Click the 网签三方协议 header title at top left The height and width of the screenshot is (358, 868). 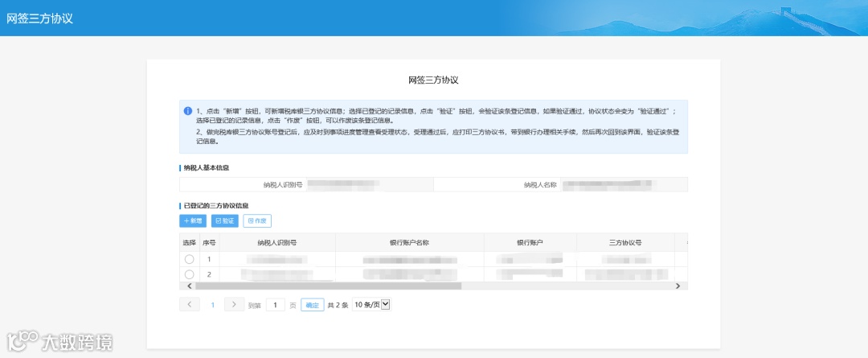pyautogui.click(x=40, y=19)
